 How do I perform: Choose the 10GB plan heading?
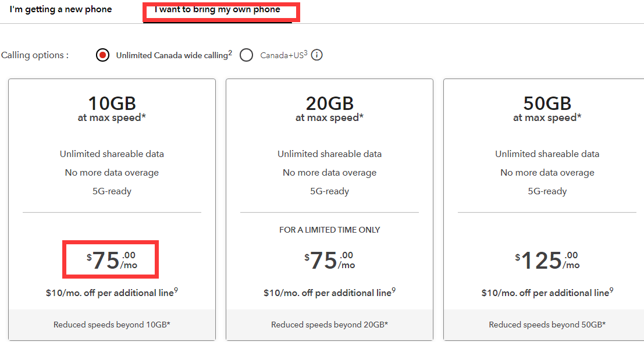point(112,104)
